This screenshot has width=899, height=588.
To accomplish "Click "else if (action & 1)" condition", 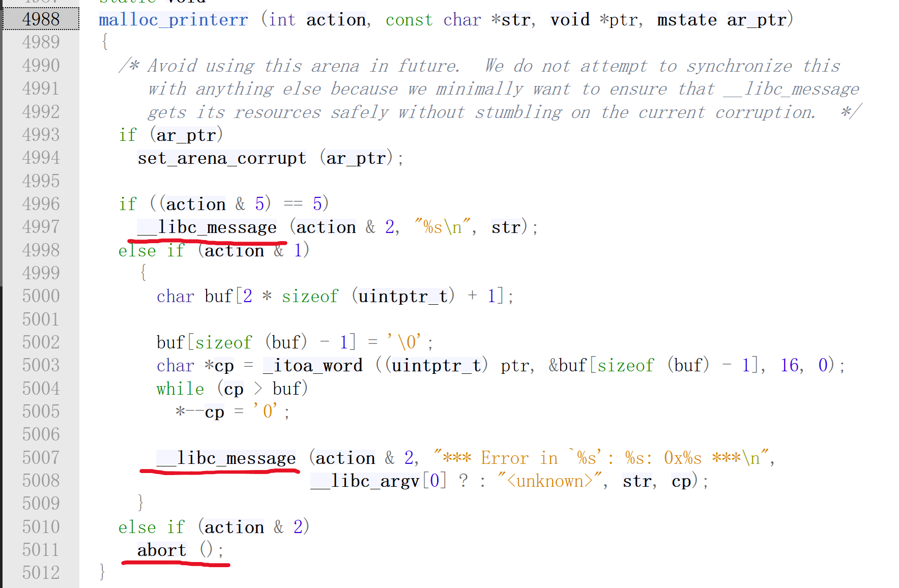I will point(214,250).
